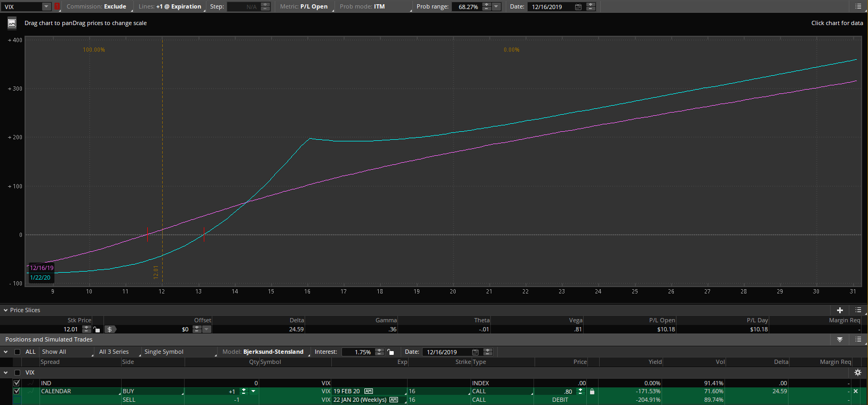This screenshot has width=868, height=405.
Task: Adjust the Prob range percentage stepper
Action: point(487,7)
